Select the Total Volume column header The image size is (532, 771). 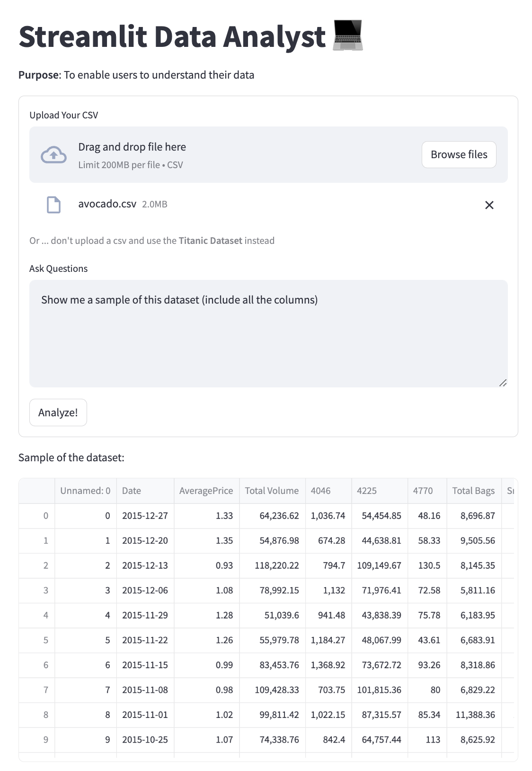coord(272,491)
